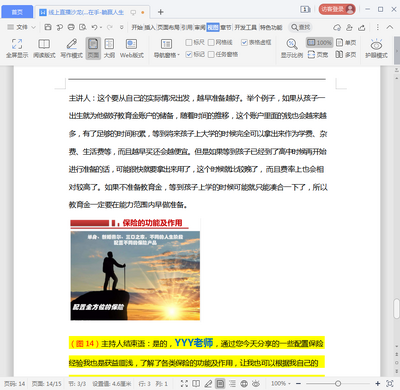Select the page view (页面) button
This screenshot has width=400, height=390.
[x=93, y=48]
